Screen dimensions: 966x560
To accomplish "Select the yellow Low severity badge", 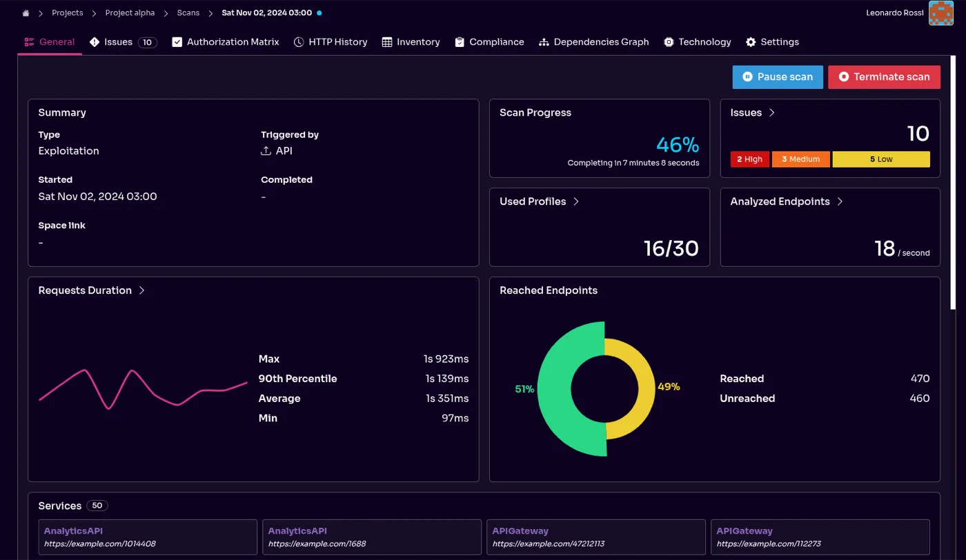I will pos(881,159).
